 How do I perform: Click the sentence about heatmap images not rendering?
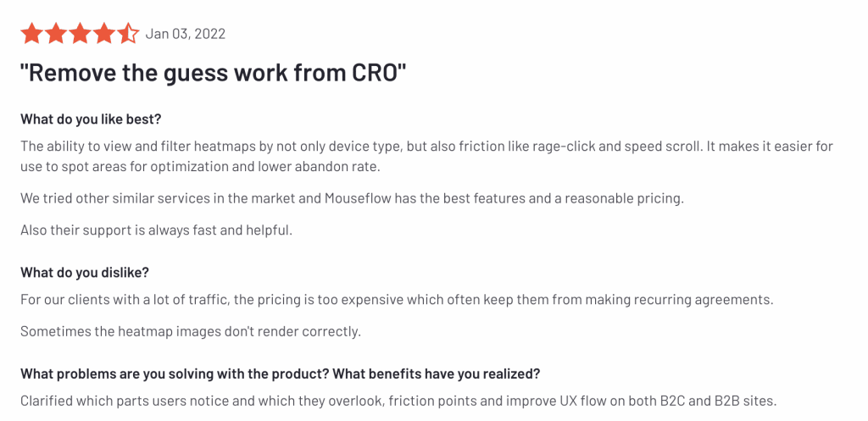tap(191, 331)
